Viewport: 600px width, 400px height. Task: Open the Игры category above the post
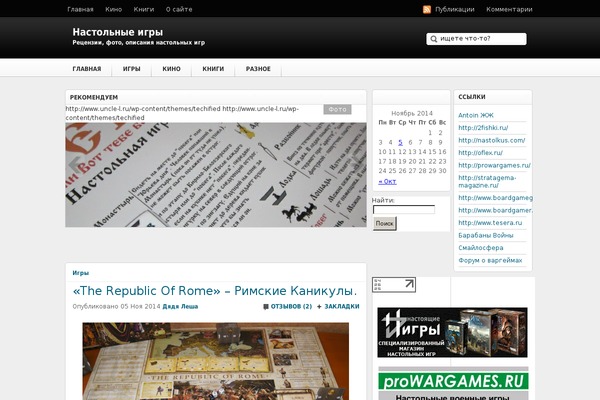tap(80, 273)
